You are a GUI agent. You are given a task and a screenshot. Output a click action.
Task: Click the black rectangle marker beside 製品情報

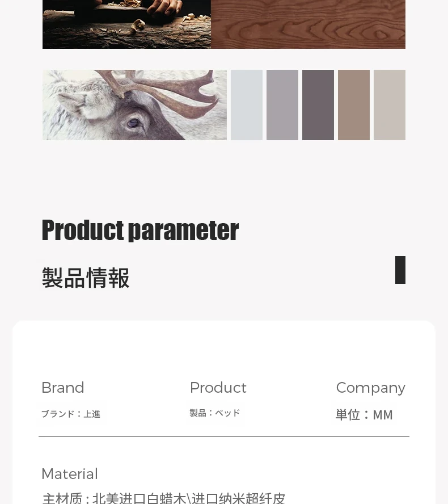point(400,270)
